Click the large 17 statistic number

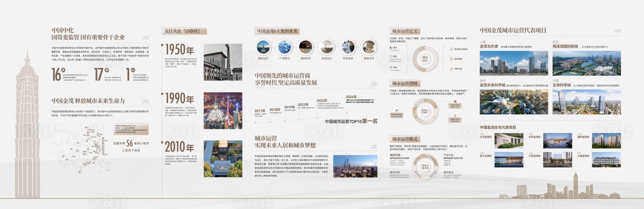tap(100, 74)
